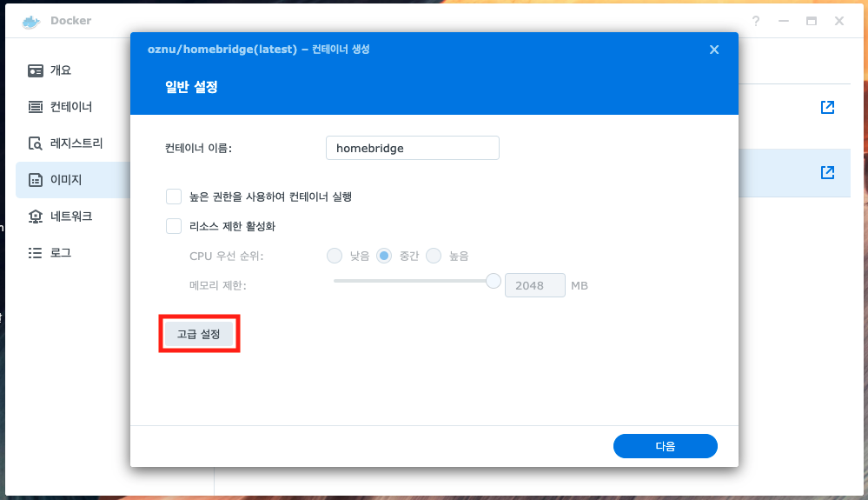Click the memory limit 2048 MB field
This screenshot has height=500, width=868.
coord(534,285)
